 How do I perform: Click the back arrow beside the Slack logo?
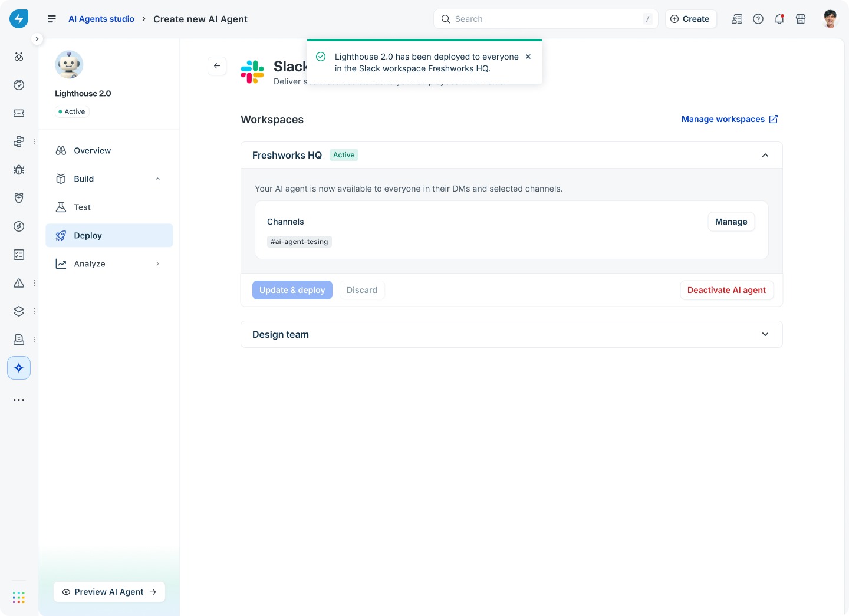point(217,66)
